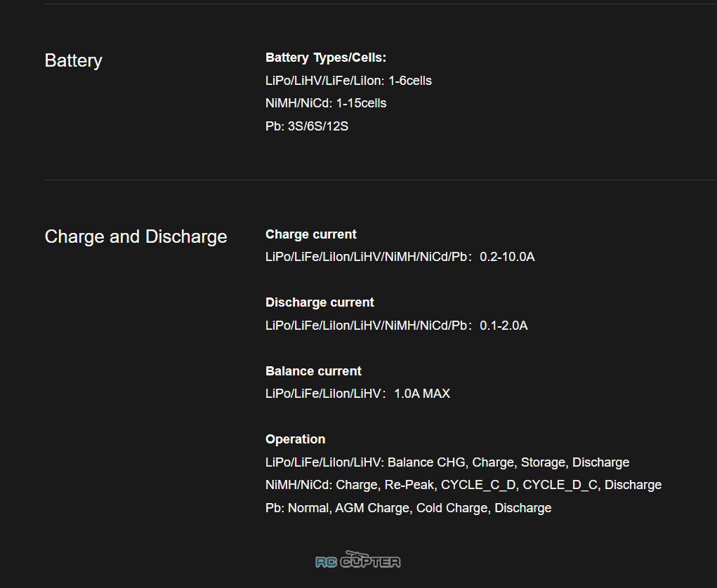This screenshot has height=588, width=717.
Task: Select the 1.0A MAX balance value
Action: coord(422,394)
